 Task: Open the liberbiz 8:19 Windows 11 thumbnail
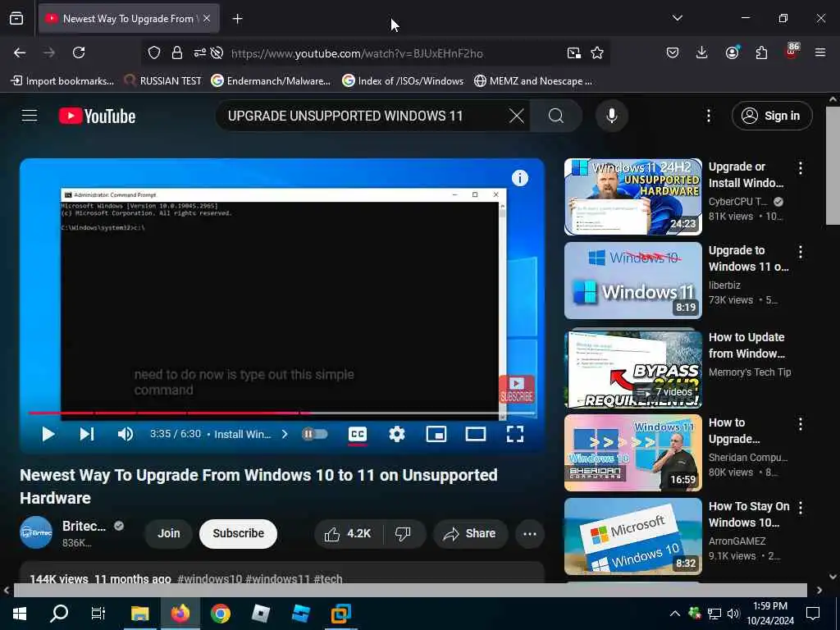coord(632,281)
